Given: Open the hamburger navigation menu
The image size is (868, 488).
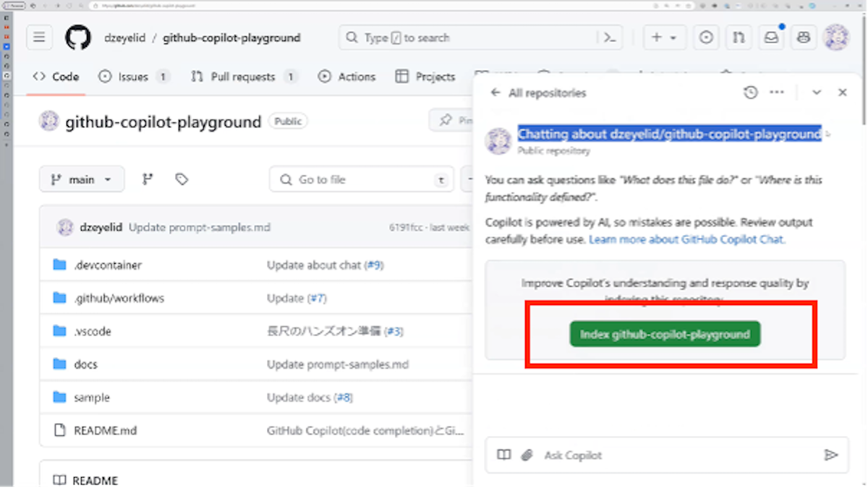Looking at the screenshot, I should [x=39, y=38].
